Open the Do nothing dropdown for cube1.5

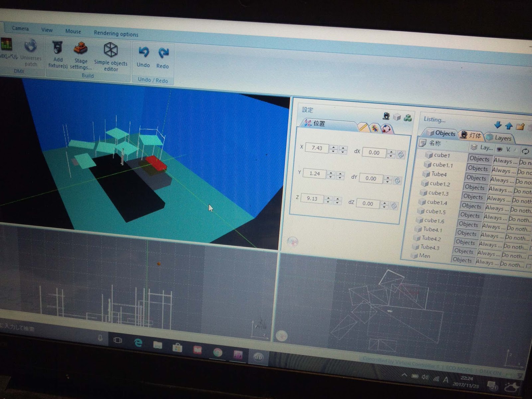tap(520, 219)
